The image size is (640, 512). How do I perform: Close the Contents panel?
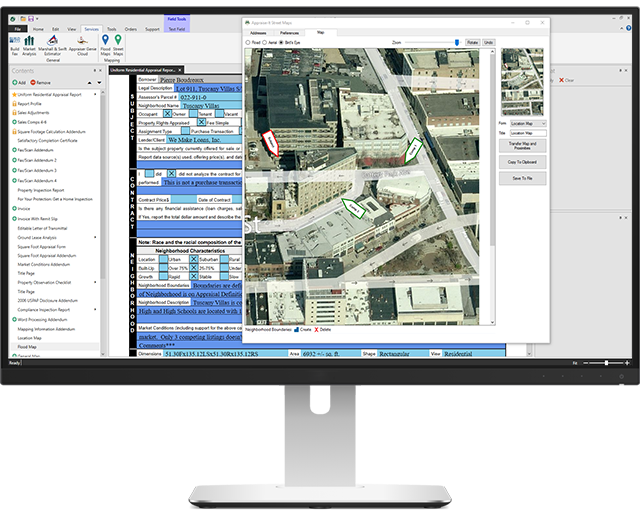click(x=100, y=71)
